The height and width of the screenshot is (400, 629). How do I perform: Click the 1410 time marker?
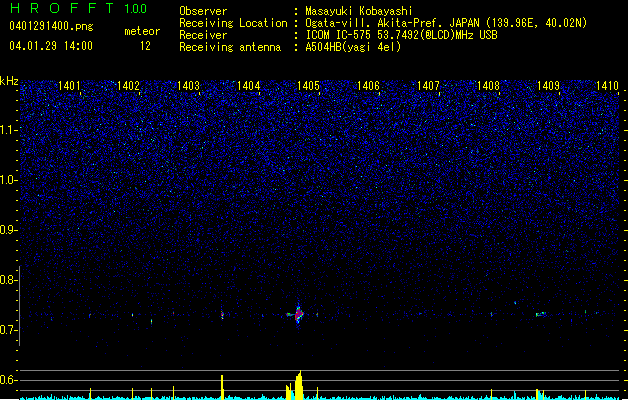point(607,86)
